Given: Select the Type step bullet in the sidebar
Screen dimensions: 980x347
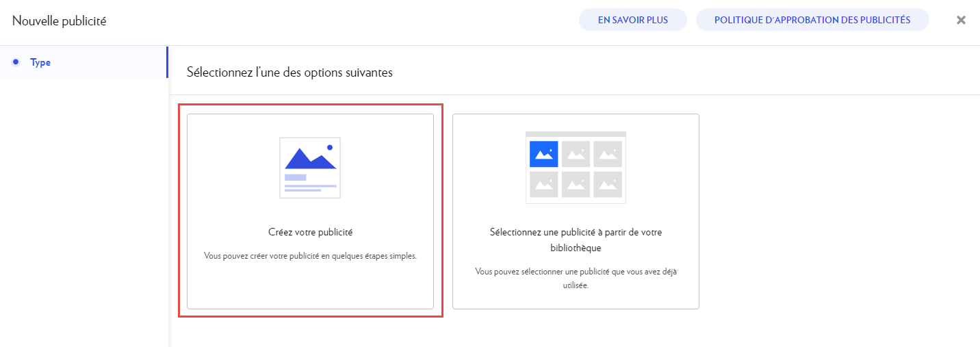Looking at the screenshot, I should point(16,62).
